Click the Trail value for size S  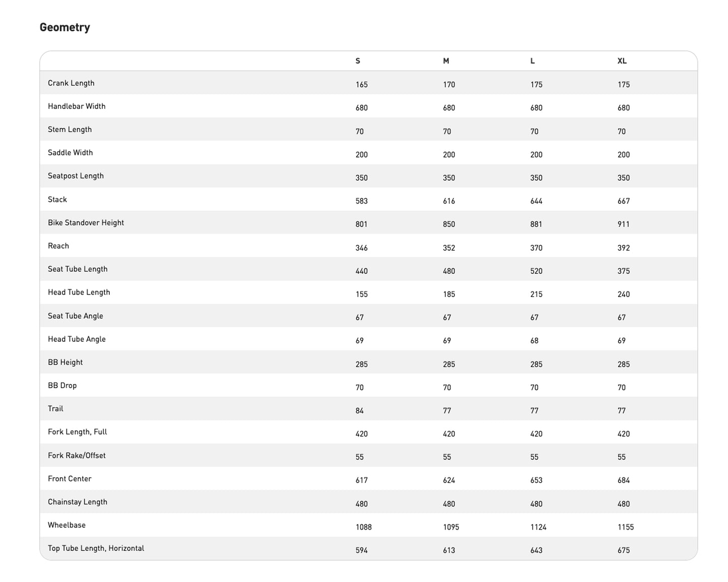pos(360,411)
